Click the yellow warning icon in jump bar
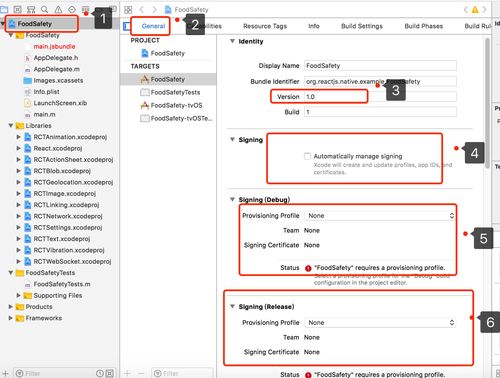The width and height of the screenshot is (500, 378). [475, 10]
